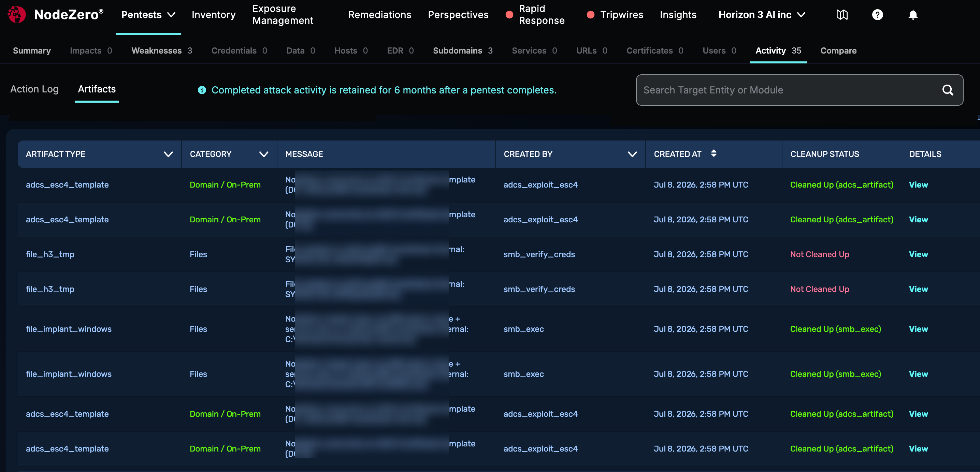View details of first file_implant_windows row
This screenshot has height=472, width=980.
pos(918,329)
